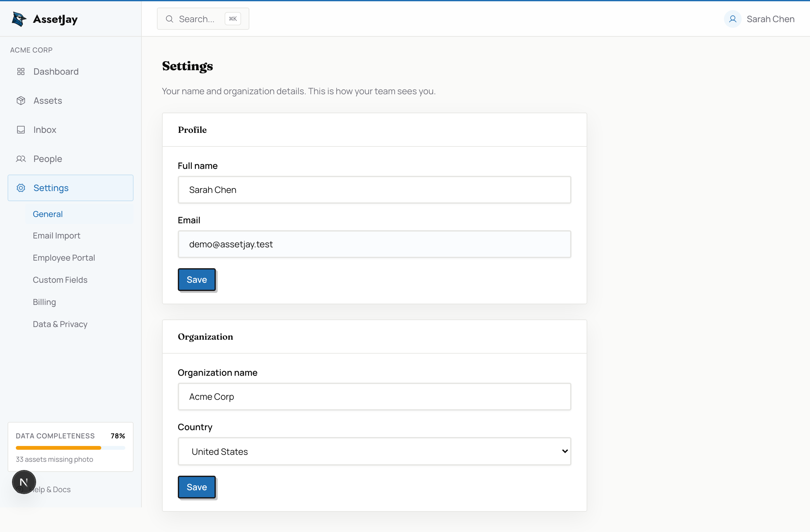The height and width of the screenshot is (532, 810).
Task: Open the Country dropdown
Action: tap(374, 451)
